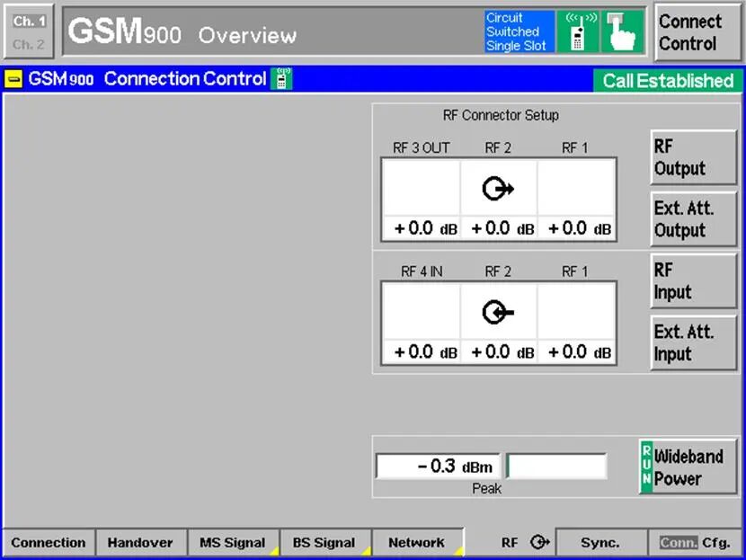Select the RF 2 input connector arrow icon
The height and width of the screenshot is (560, 746).
pos(498,313)
